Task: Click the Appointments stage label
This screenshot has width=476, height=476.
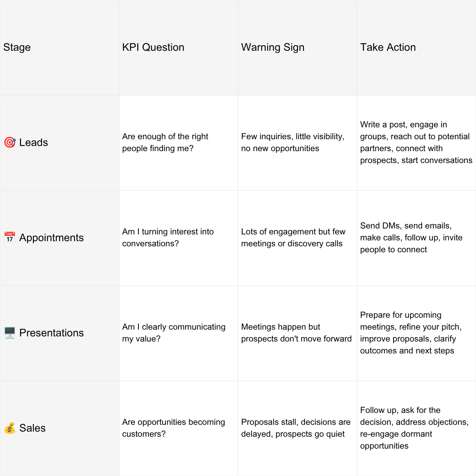Action: click(52, 238)
